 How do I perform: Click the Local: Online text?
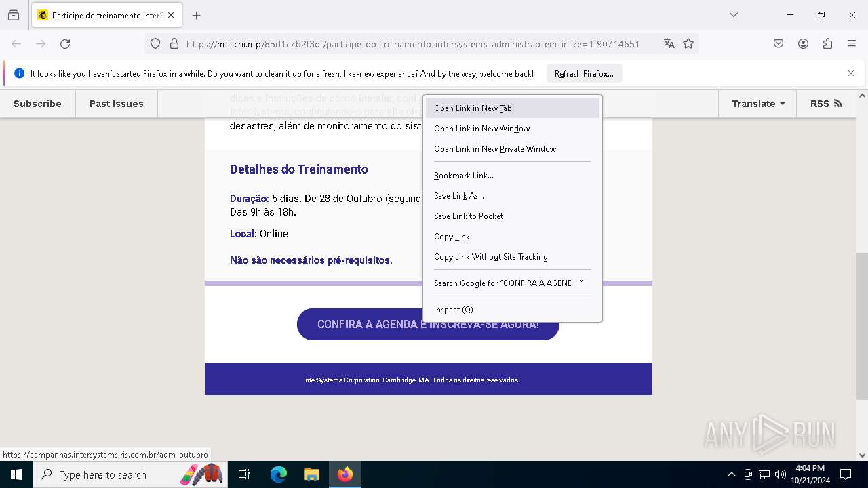259,234
